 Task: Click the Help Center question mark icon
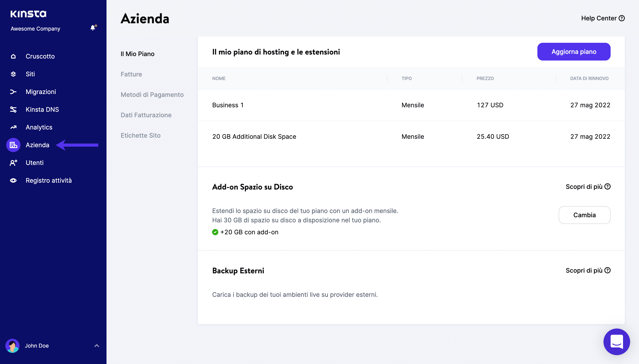tap(622, 18)
